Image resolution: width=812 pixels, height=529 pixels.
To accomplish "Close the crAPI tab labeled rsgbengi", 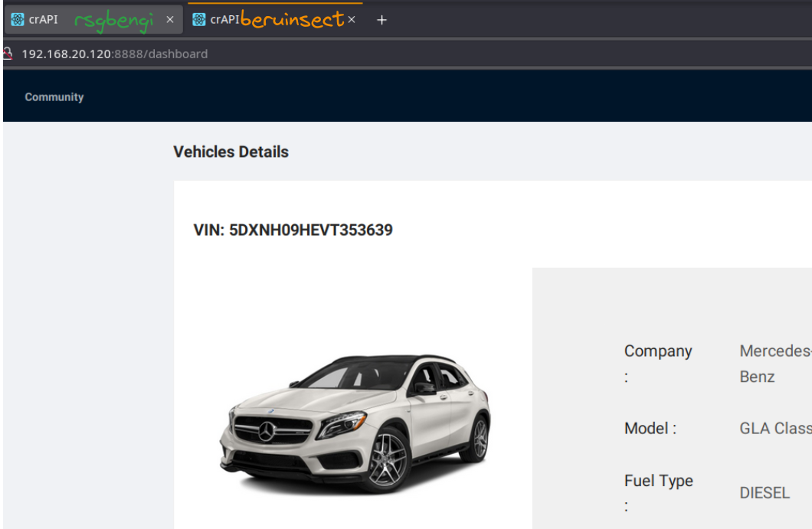I will pyautogui.click(x=170, y=20).
